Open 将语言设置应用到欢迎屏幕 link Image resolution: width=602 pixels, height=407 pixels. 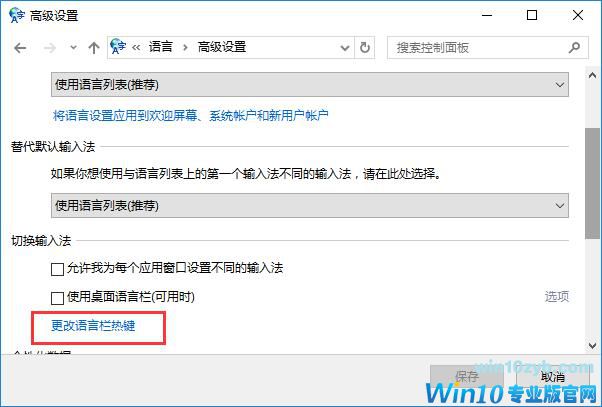point(190,115)
